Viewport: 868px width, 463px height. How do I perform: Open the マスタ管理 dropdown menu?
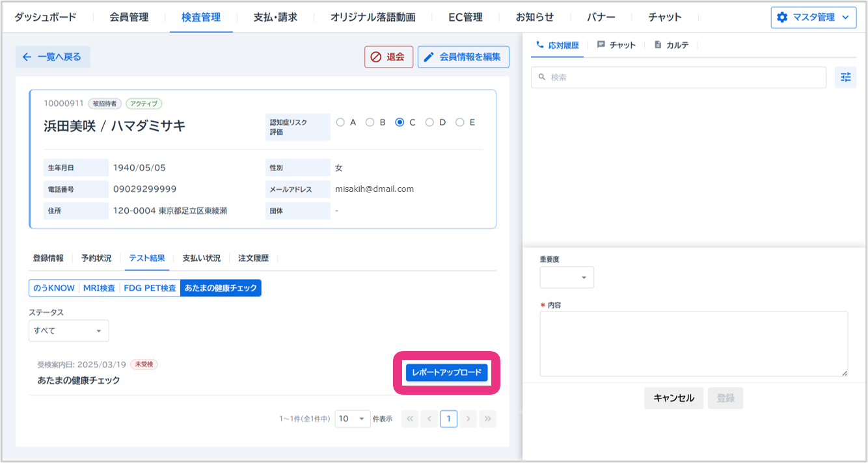pyautogui.click(x=813, y=18)
